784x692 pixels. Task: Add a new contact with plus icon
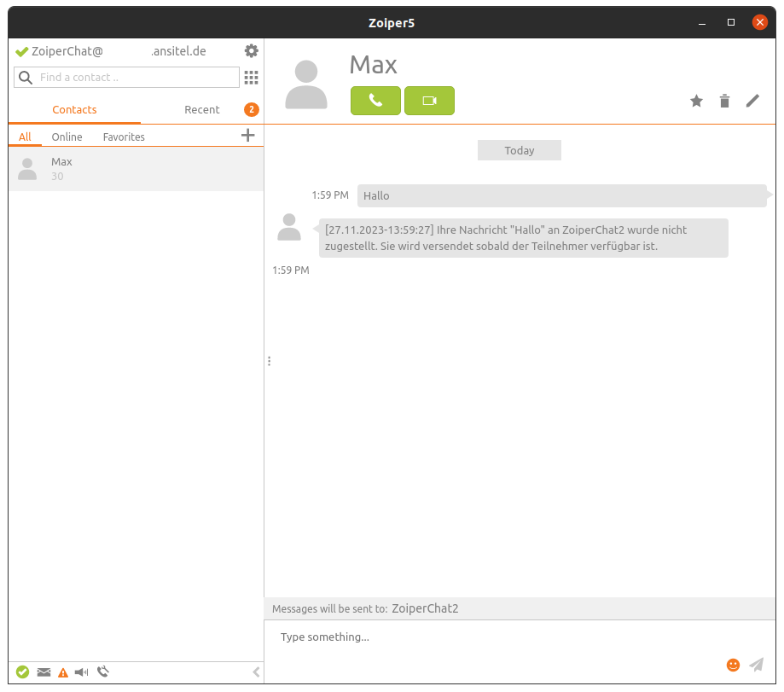click(x=248, y=135)
